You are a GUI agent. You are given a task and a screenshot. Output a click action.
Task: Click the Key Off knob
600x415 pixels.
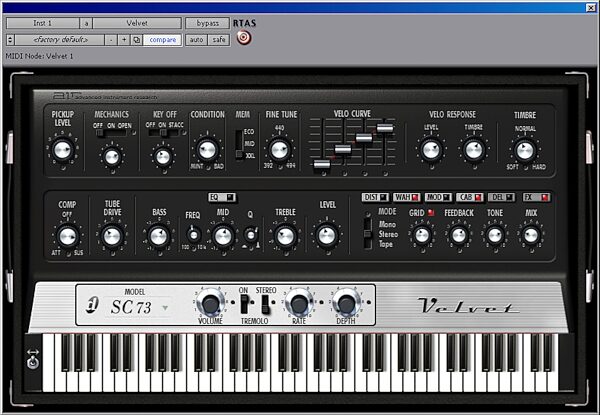163,156
